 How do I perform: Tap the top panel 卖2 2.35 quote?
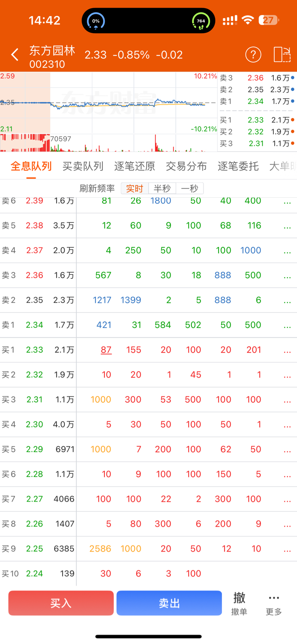click(x=257, y=89)
